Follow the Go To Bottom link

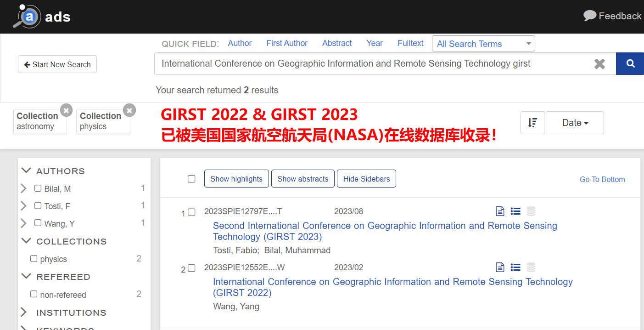(x=602, y=179)
